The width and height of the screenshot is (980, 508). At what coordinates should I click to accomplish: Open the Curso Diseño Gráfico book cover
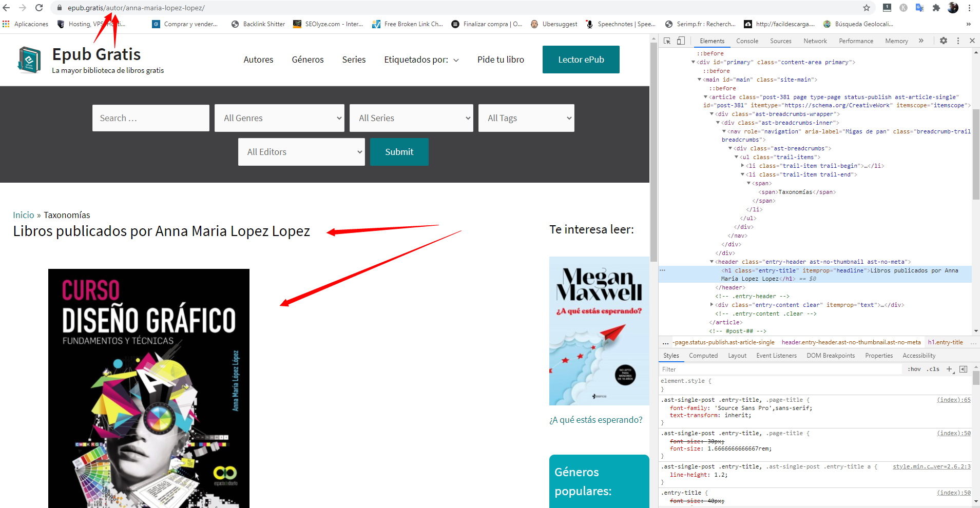point(149,388)
